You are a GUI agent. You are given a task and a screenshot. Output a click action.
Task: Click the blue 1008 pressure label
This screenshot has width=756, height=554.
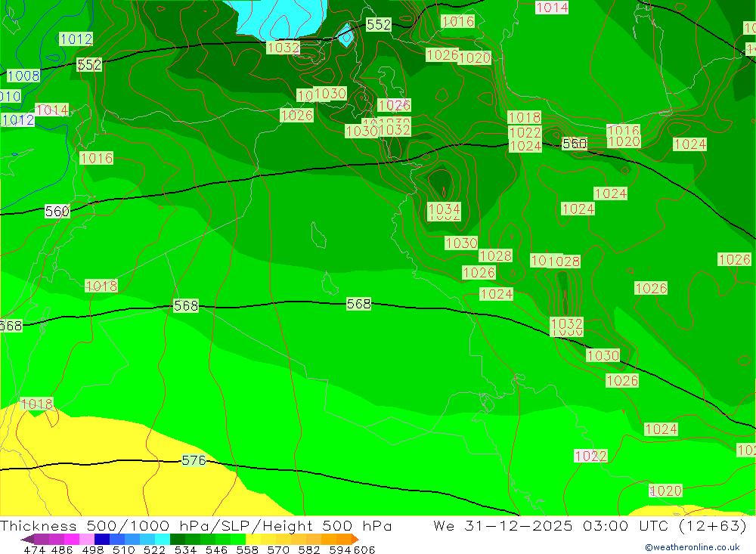click(x=23, y=76)
